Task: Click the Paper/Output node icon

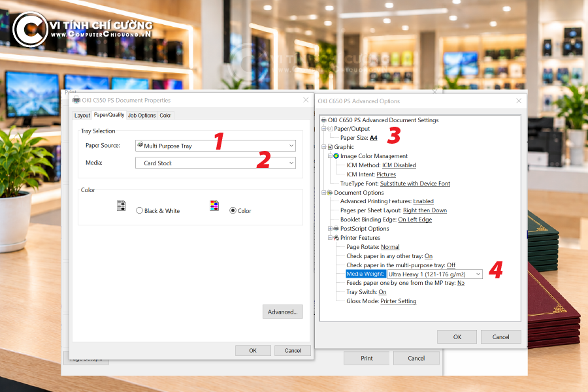Action: [330, 129]
